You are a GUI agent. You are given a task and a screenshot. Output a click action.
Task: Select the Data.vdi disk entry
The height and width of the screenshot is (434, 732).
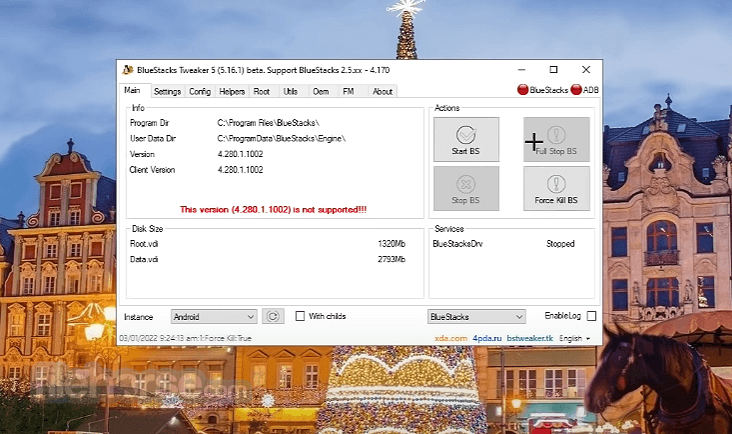point(144,259)
